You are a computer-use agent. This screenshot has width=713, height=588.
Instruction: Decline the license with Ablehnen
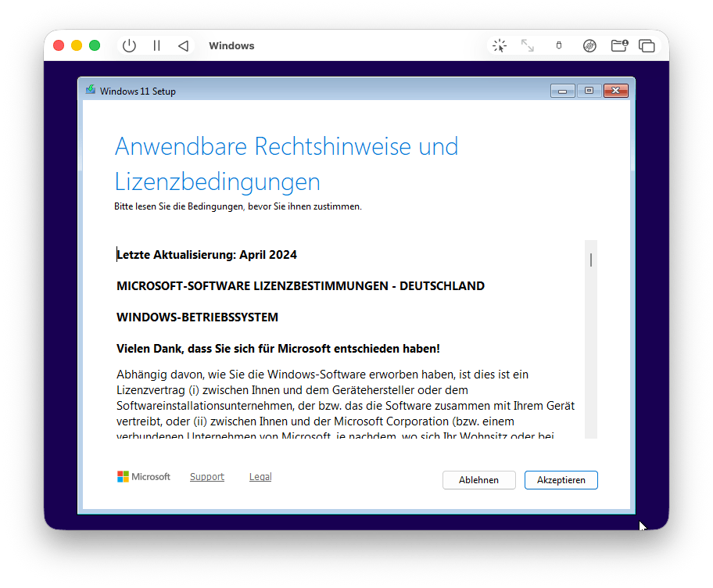pos(478,480)
